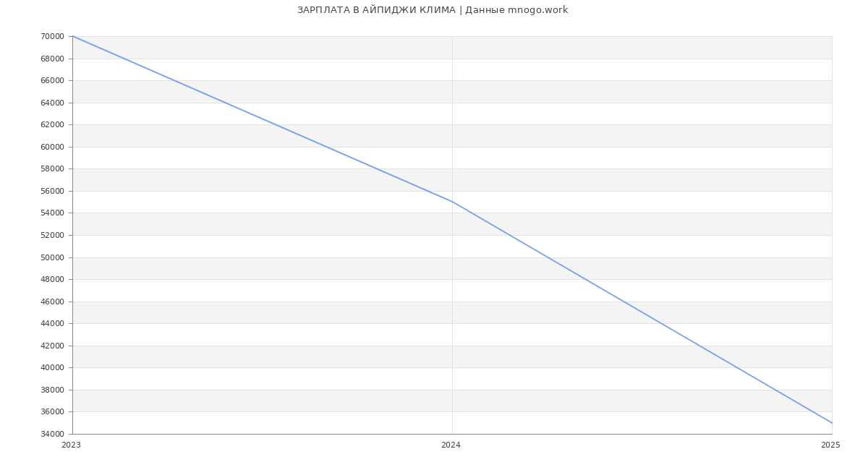Select the line's data point at year 2024
The height and width of the screenshot is (470, 868).
pyautogui.click(x=452, y=202)
